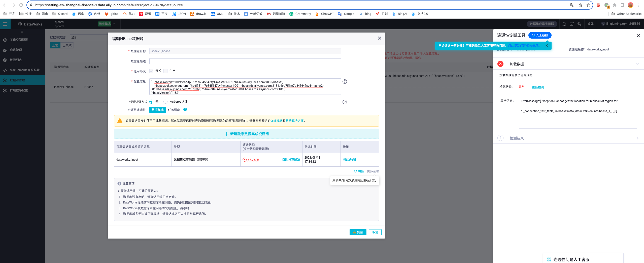This screenshot has width=644, height=263.
Task: Click the 无法连通 status
Action: pos(251,160)
